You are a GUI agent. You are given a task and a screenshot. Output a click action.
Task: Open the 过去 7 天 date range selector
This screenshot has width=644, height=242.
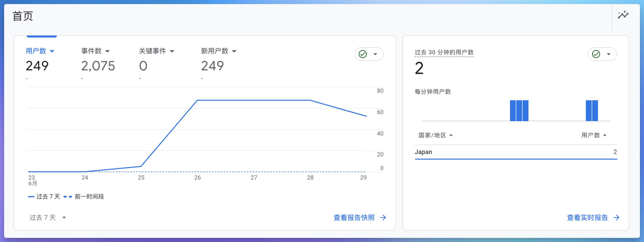[x=47, y=217]
